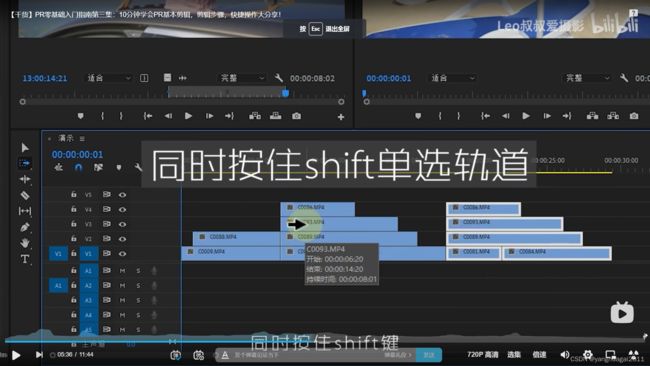Image resolution: width=650 pixels, height=366 pixels.
Task: Toggle A1 source patching button
Action: [x=58, y=286]
